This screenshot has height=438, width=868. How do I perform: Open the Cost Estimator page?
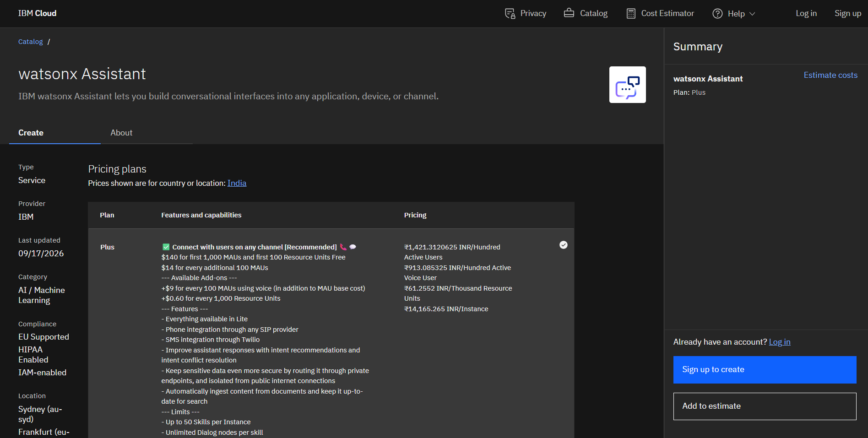(660, 14)
